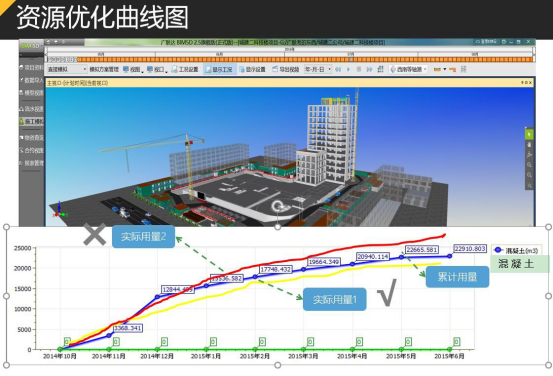Screen dimensions: 553x376
Task: Click the 20940.114 data label
Action: pyautogui.click(x=373, y=256)
